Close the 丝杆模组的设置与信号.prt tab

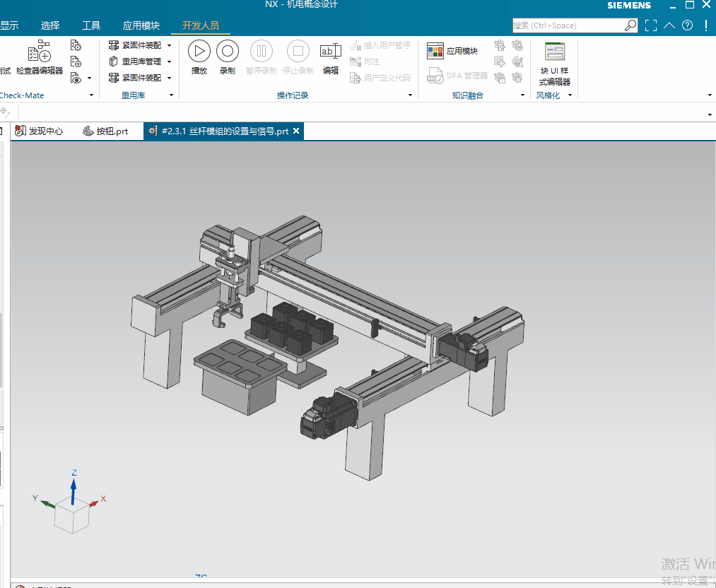[296, 131]
